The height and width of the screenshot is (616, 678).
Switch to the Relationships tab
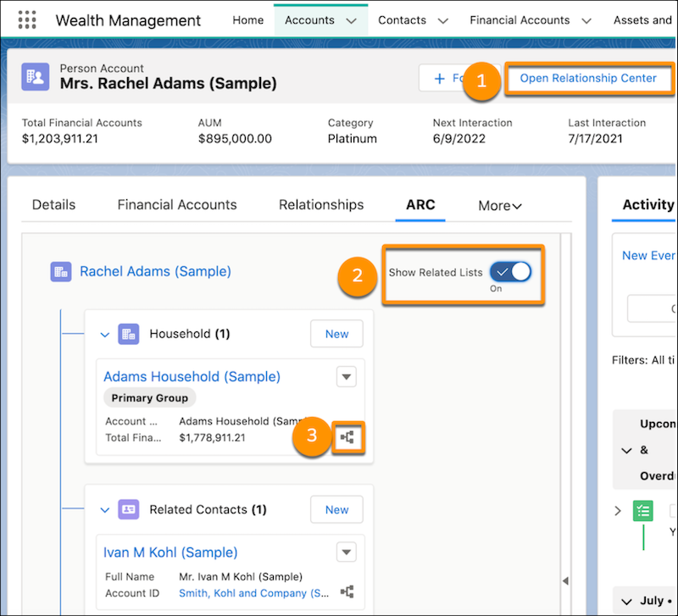click(x=321, y=204)
